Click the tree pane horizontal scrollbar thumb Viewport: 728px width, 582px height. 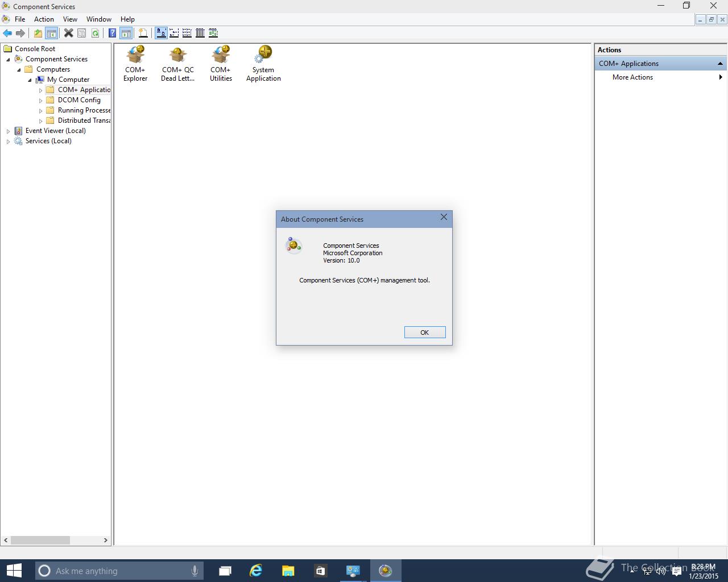(x=40, y=540)
